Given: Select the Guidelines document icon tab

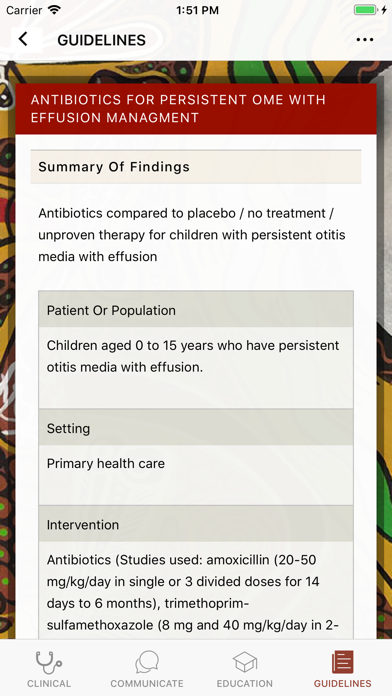Looking at the screenshot, I should [342, 669].
